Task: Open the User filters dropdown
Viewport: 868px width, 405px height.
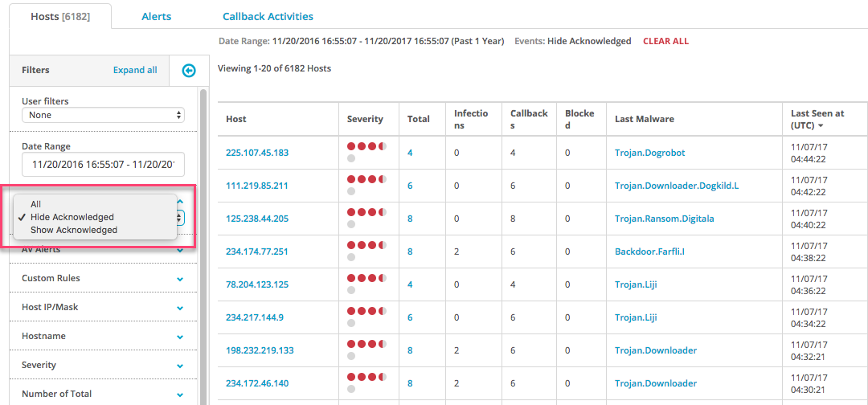Action: click(x=103, y=115)
